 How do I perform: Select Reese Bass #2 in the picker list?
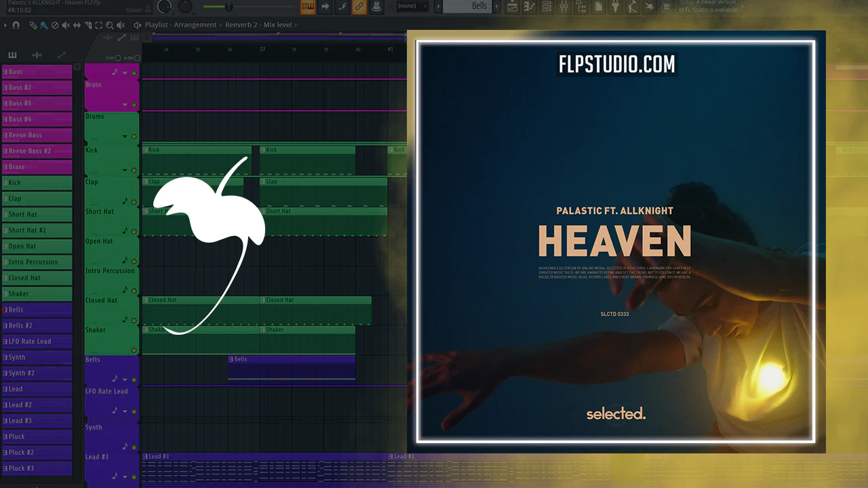37,151
